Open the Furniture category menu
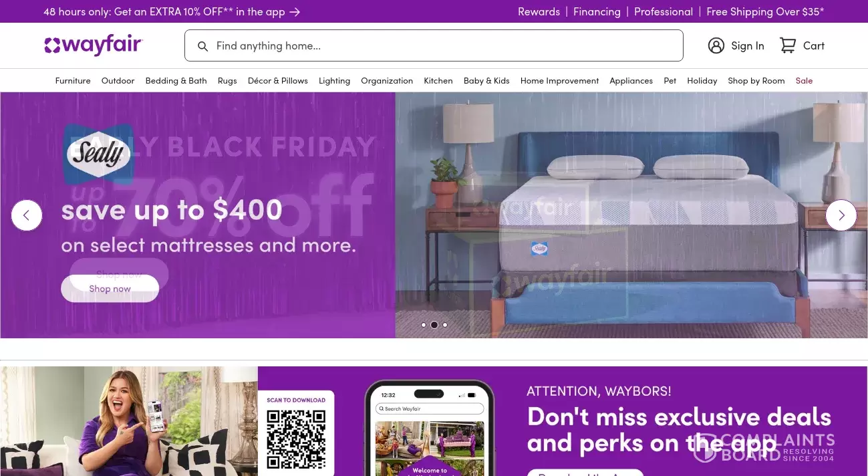868x476 pixels. pyautogui.click(x=73, y=80)
